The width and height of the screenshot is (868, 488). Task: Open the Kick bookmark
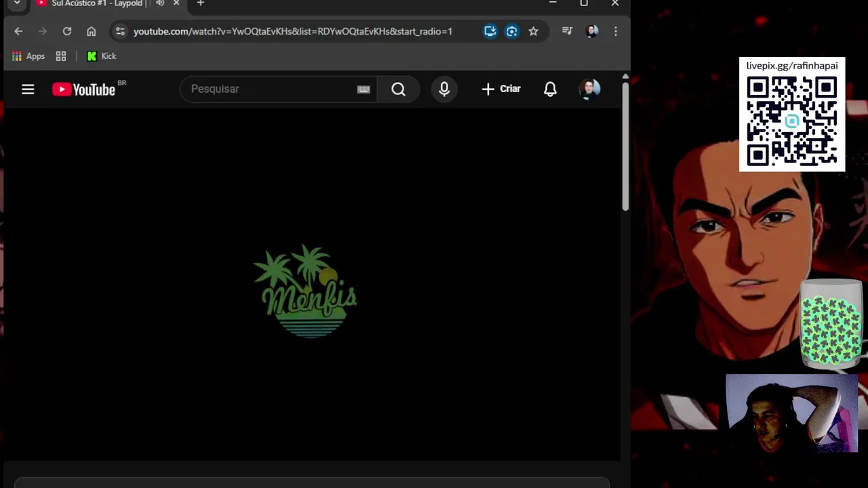(102, 56)
